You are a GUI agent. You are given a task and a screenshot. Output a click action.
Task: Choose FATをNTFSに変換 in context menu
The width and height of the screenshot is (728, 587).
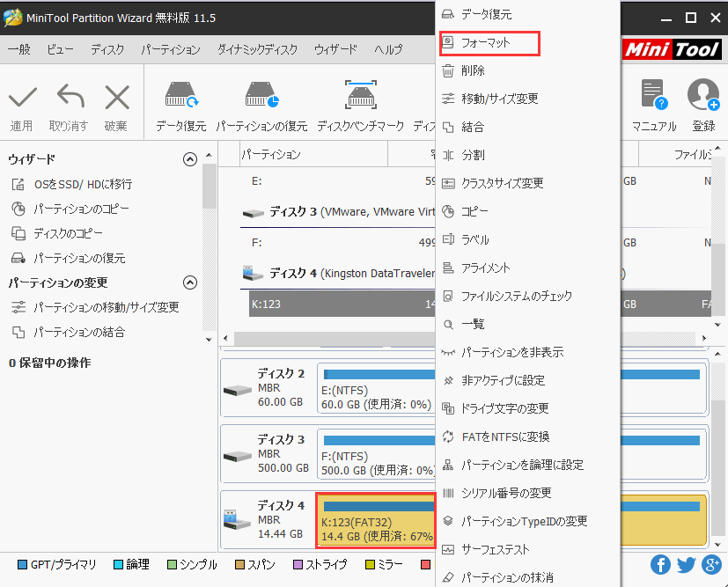pyautogui.click(x=528, y=437)
